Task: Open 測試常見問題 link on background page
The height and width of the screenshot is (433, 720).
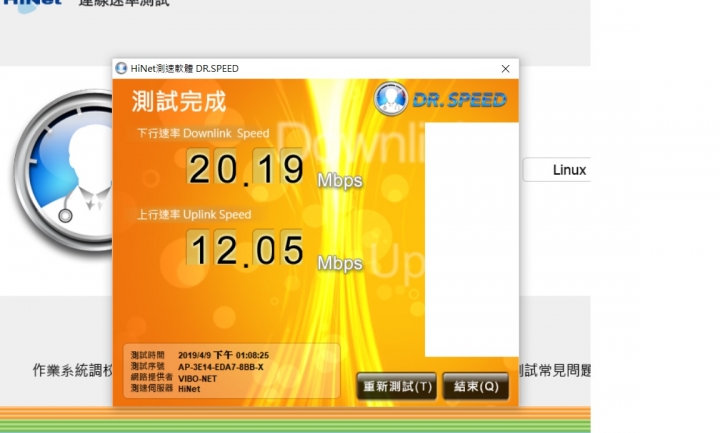Action: coord(555,370)
